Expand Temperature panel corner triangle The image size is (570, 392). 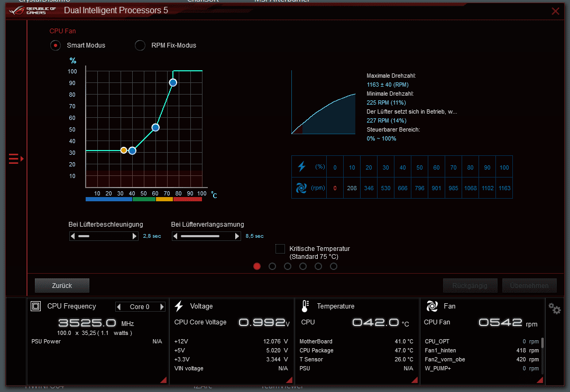tap(415, 380)
